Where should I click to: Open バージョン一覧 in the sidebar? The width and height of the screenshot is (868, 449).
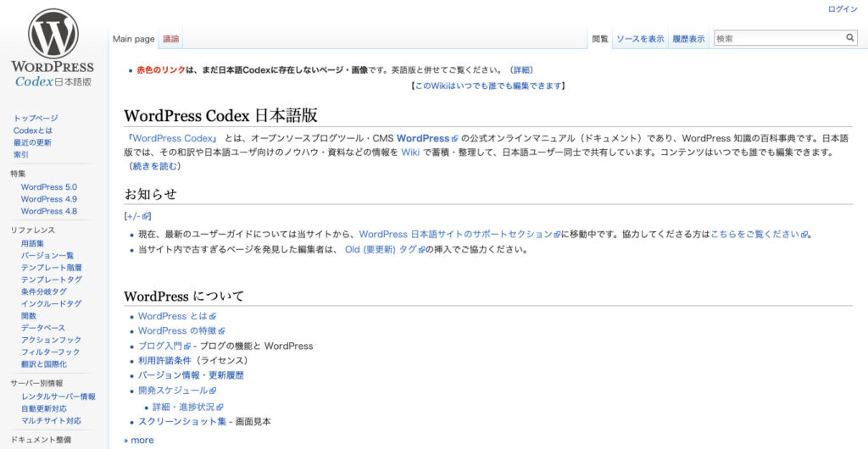(47, 256)
